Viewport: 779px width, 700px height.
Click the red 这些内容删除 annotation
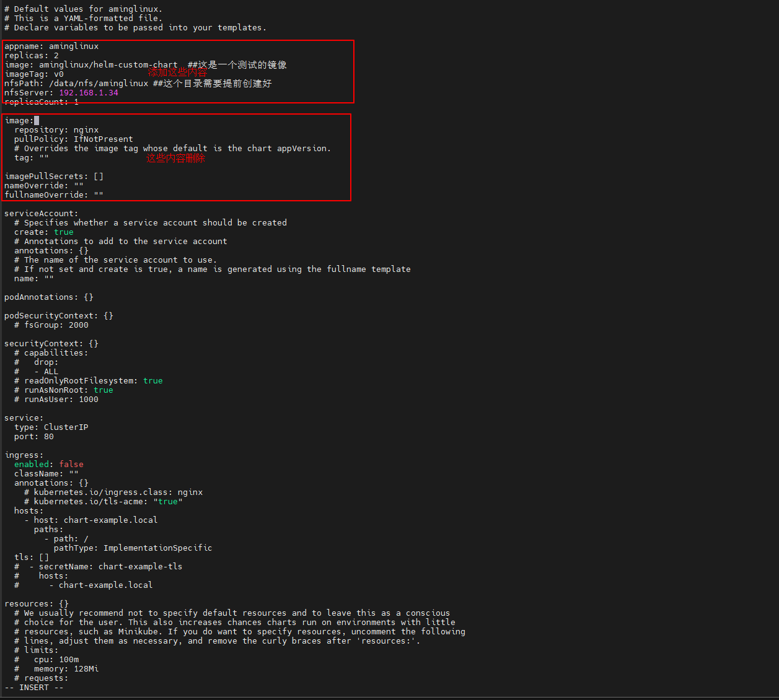tap(175, 159)
